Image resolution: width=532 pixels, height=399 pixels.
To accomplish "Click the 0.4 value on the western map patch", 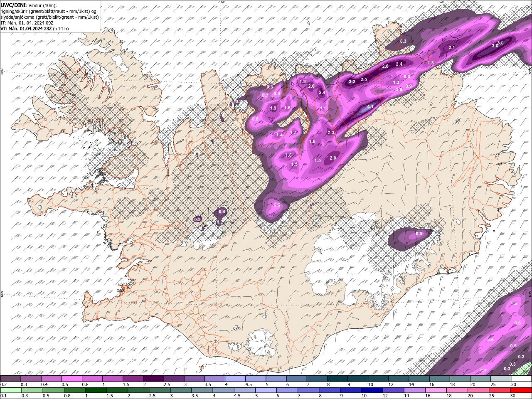I will [222, 212].
